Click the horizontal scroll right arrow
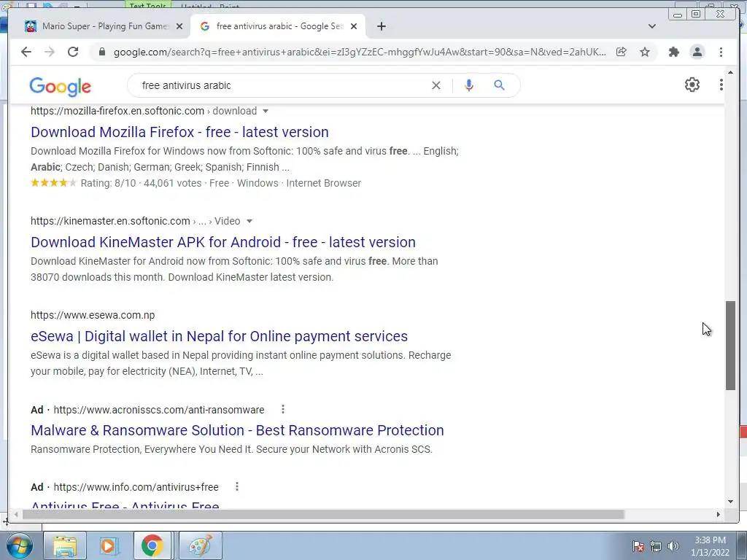 719,514
